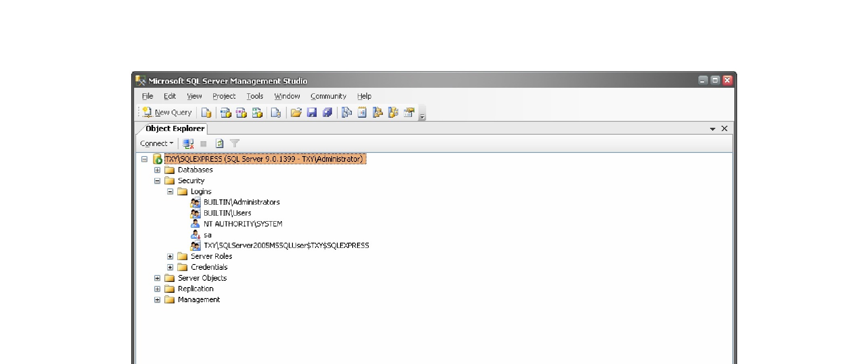
Task: Click the Object Explorer toolbar icon
Action: click(x=378, y=112)
